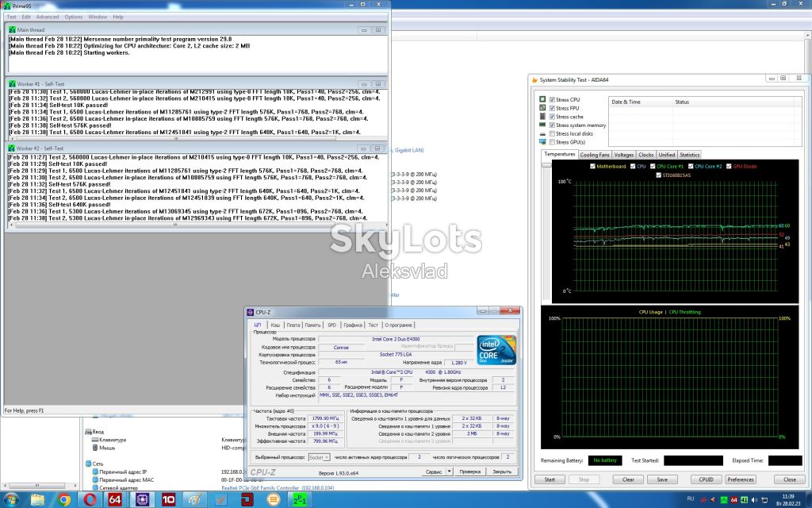Image resolution: width=812 pixels, height=508 pixels.
Task: Click the Закрыть button in CPU-Z
Action: point(502,471)
